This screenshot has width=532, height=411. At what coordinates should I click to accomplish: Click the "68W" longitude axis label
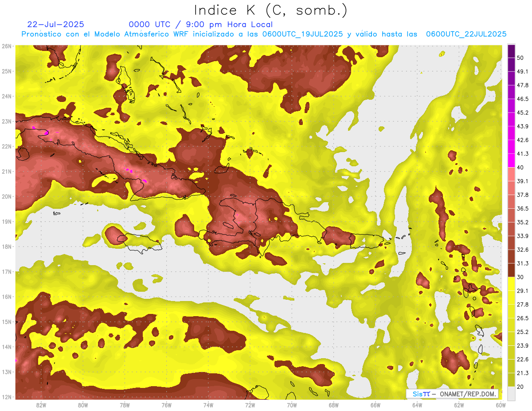(333, 405)
